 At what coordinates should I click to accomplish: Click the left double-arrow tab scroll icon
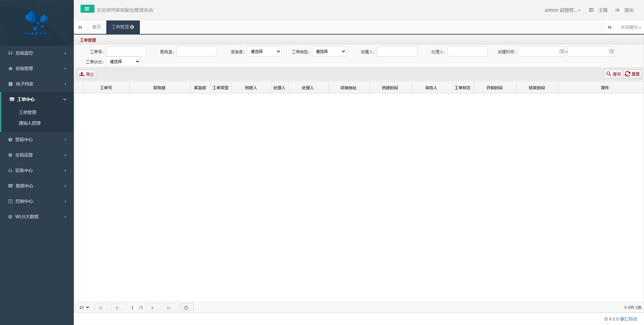(x=80, y=27)
